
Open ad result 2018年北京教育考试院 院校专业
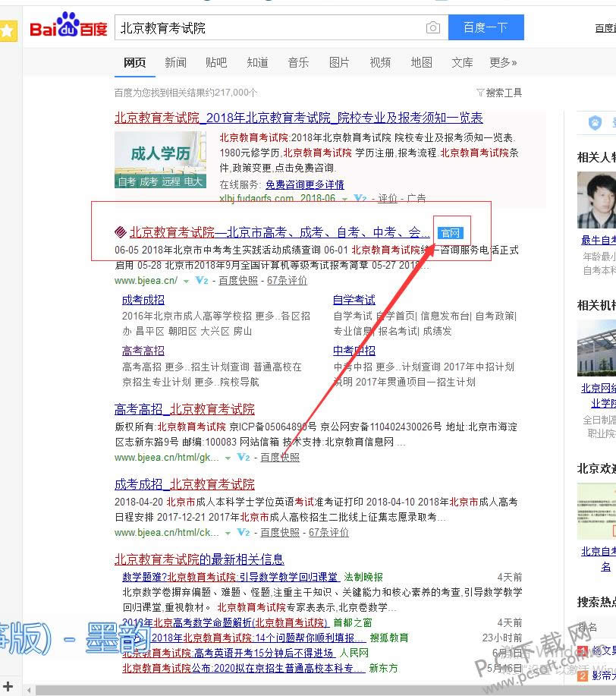point(299,118)
